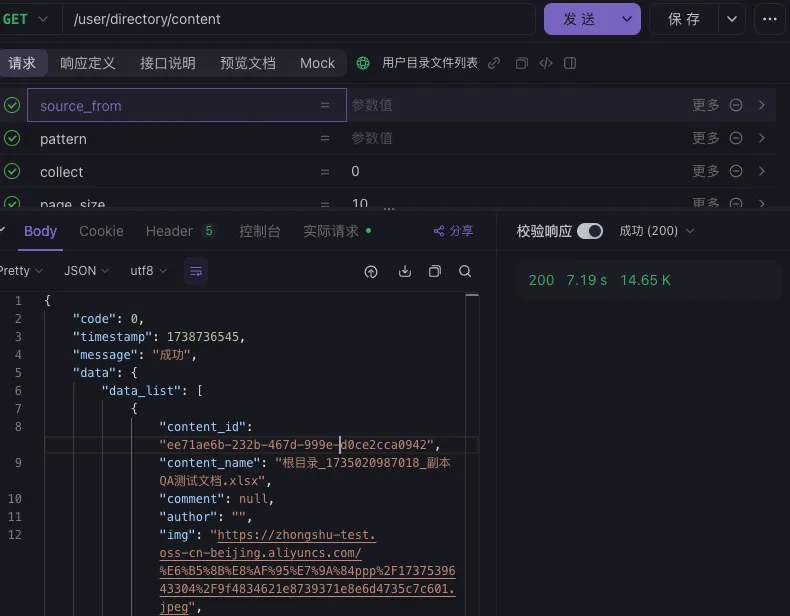
Task: Click the extract response upload icon
Action: [371, 271]
